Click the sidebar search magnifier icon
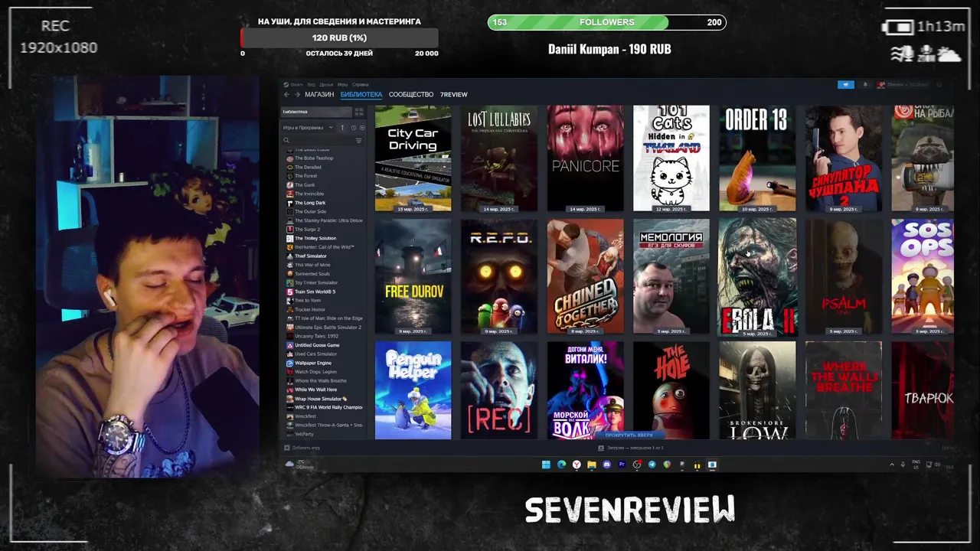Viewport: 980px width, 551px height. (x=287, y=141)
